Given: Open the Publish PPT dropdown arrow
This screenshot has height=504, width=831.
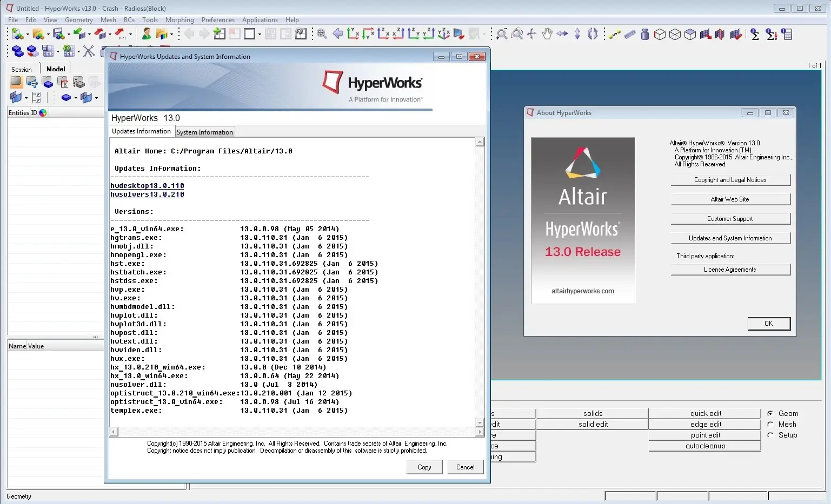Looking at the screenshot, I should (x=131, y=35).
